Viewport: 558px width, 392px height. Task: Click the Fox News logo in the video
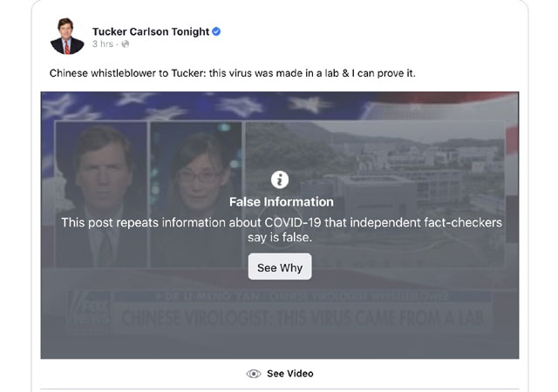point(85,315)
